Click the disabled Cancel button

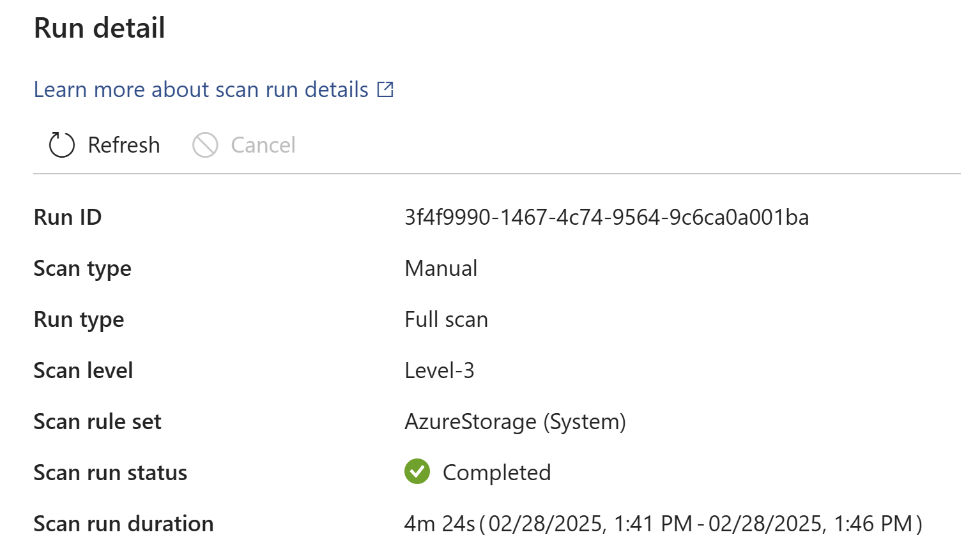pyautogui.click(x=244, y=145)
